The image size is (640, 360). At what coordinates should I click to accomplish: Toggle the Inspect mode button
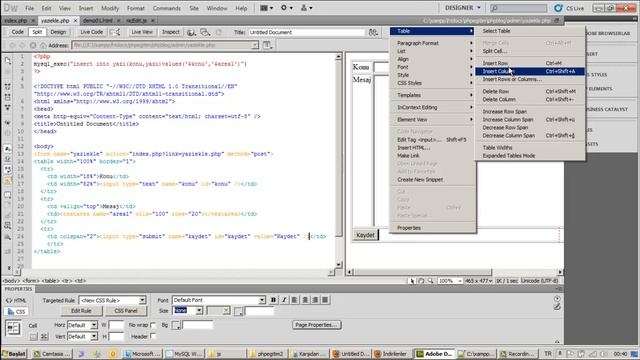(x=171, y=32)
